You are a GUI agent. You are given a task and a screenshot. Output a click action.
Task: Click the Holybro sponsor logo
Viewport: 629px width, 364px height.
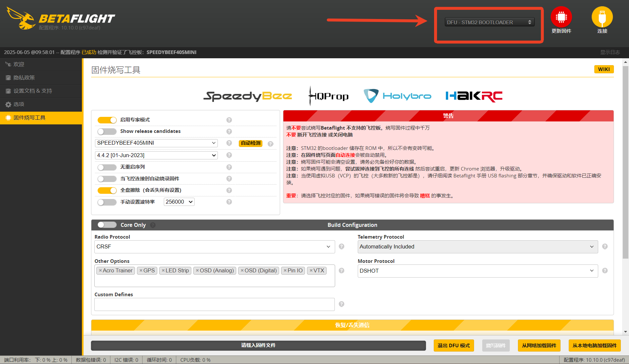pyautogui.click(x=397, y=96)
